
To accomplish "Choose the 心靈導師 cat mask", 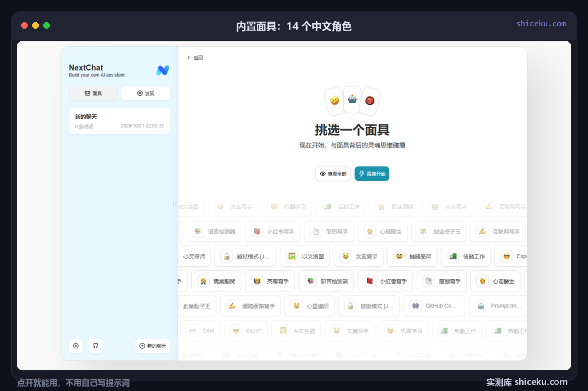I will click(310, 306).
